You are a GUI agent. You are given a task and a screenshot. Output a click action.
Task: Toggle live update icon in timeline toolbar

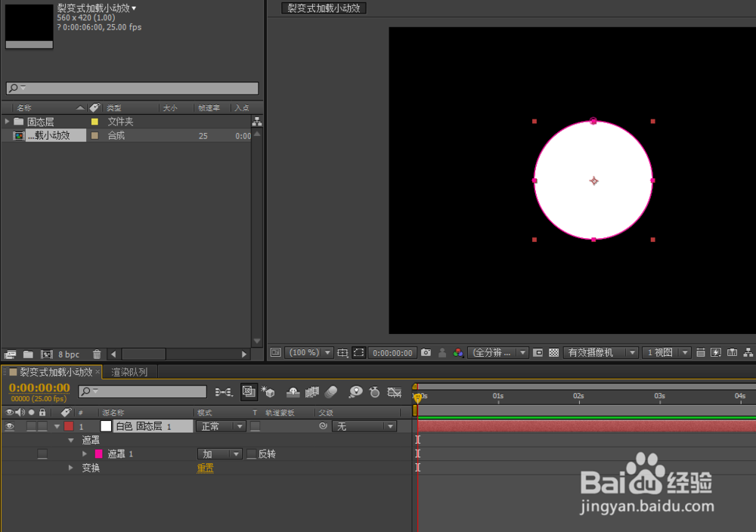(249, 391)
